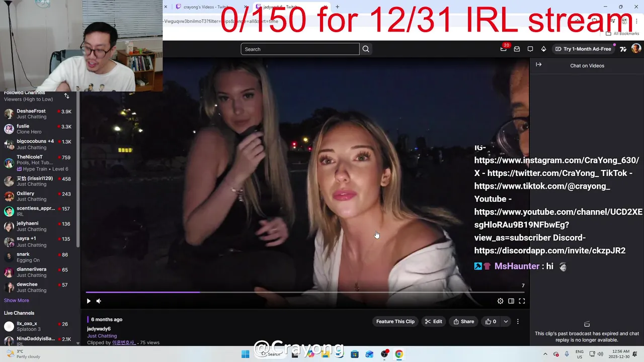Open the chat bubble icon in top nav

pyautogui.click(x=530, y=49)
